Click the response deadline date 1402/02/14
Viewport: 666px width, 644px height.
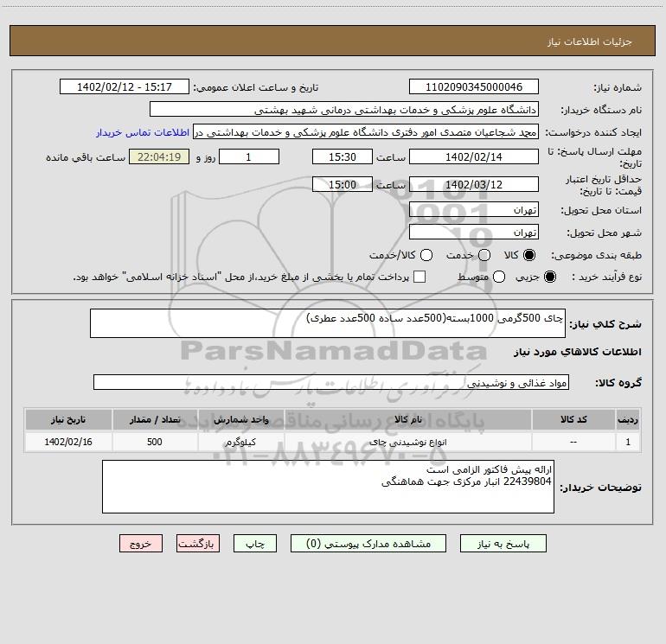click(474, 156)
